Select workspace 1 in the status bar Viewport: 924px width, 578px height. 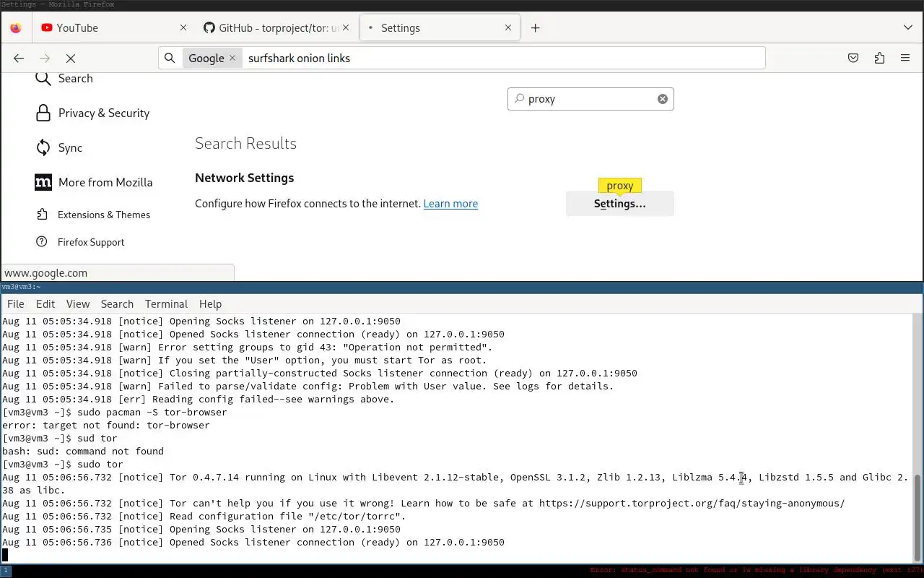[x=6, y=571]
